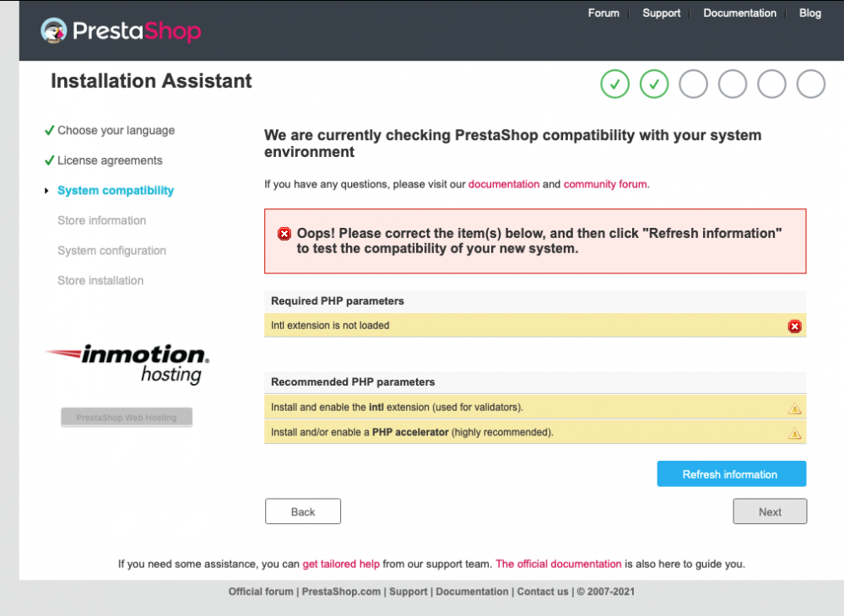The height and width of the screenshot is (616, 844).
Task: Click the warning triangle on the PHP accelerator row
Action: (x=794, y=434)
